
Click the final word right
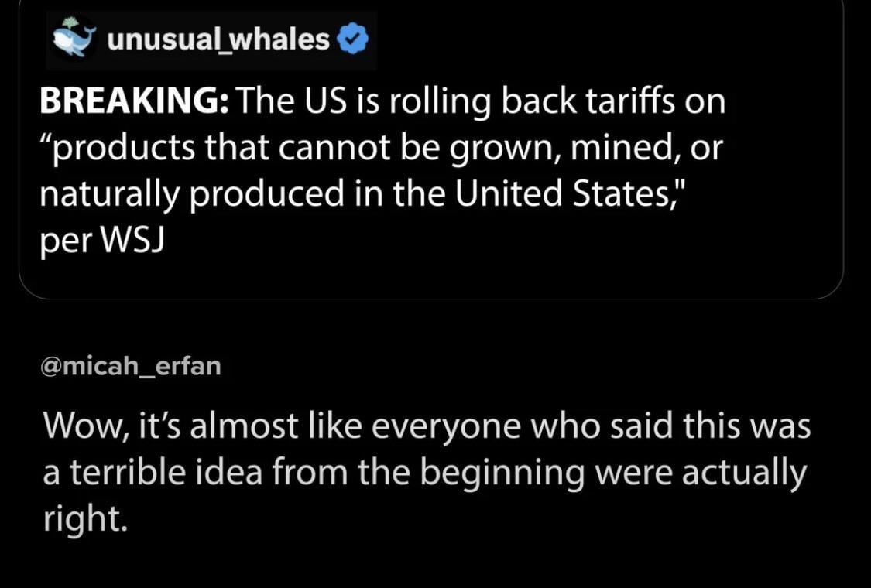(83, 520)
